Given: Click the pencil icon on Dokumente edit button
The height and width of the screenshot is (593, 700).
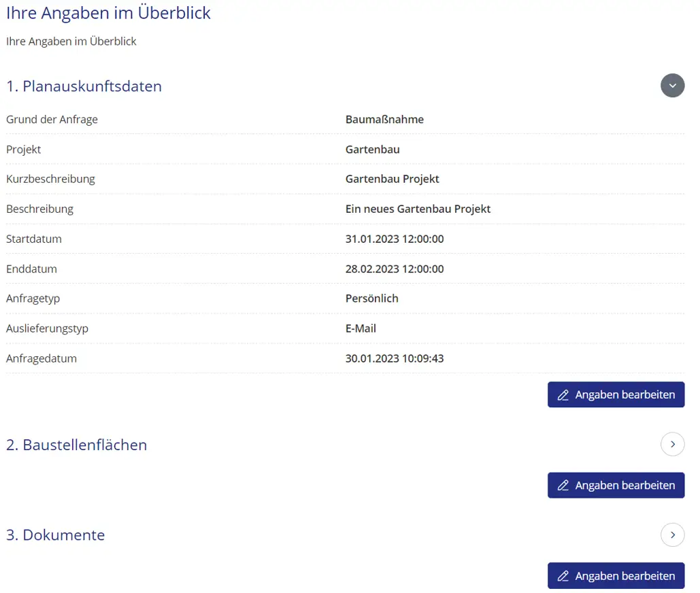Looking at the screenshot, I should coord(563,575).
